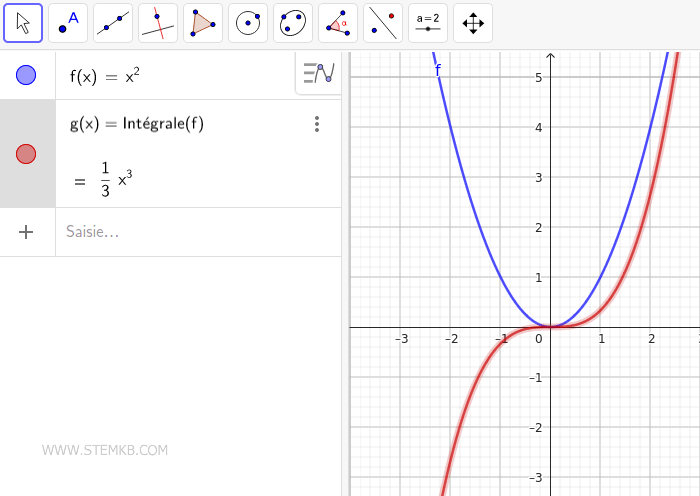Toggle visibility of g(x) red circle
The height and width of the screenshot is (496, 700).
click(27, 153)
